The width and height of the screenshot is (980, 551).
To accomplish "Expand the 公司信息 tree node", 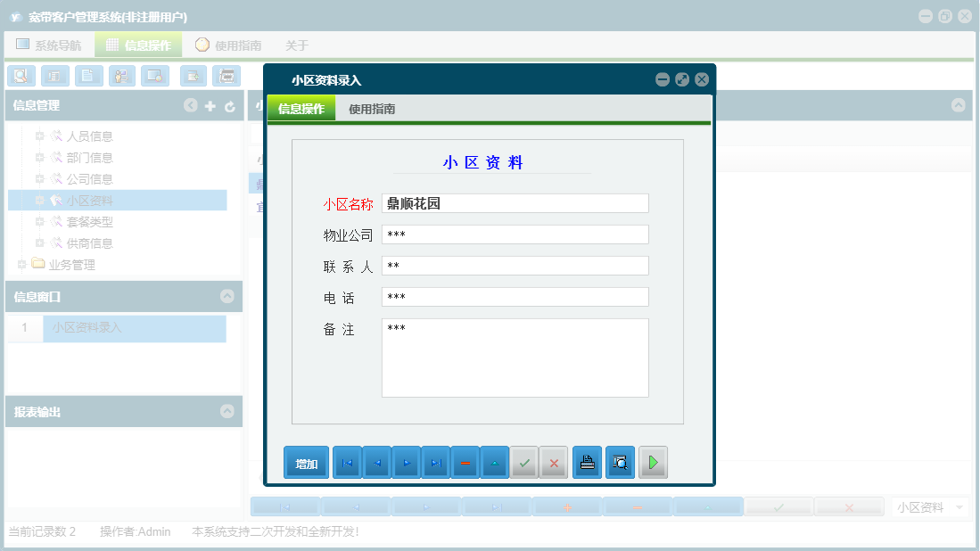I will pyautogui.click(x=39, y=178).
